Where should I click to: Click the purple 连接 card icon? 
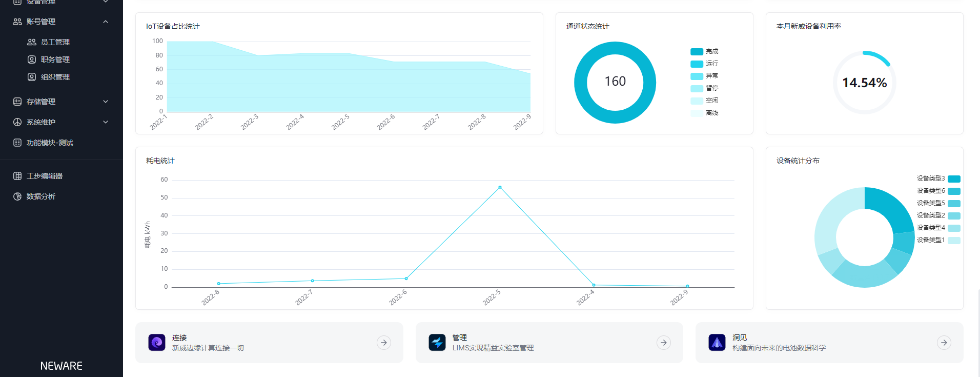[157, 343]
